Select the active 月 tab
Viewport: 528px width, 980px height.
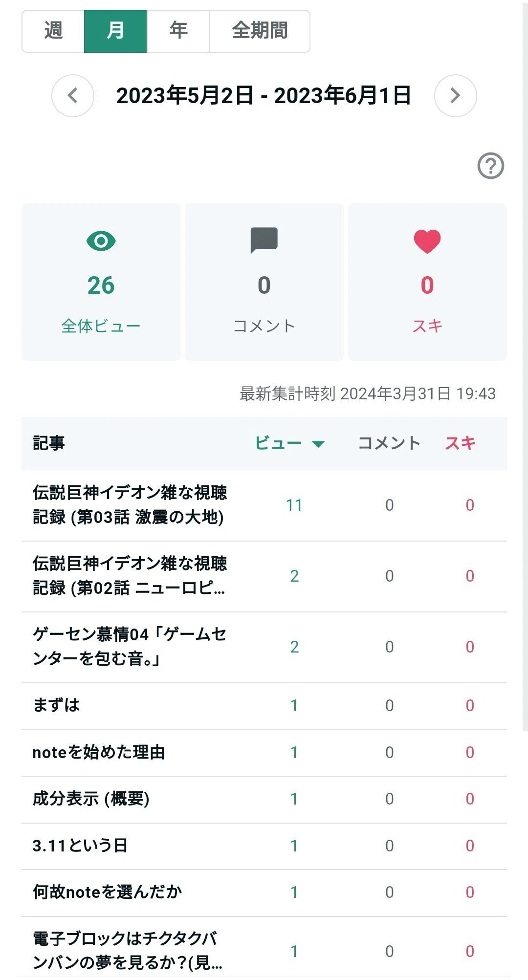115,31
